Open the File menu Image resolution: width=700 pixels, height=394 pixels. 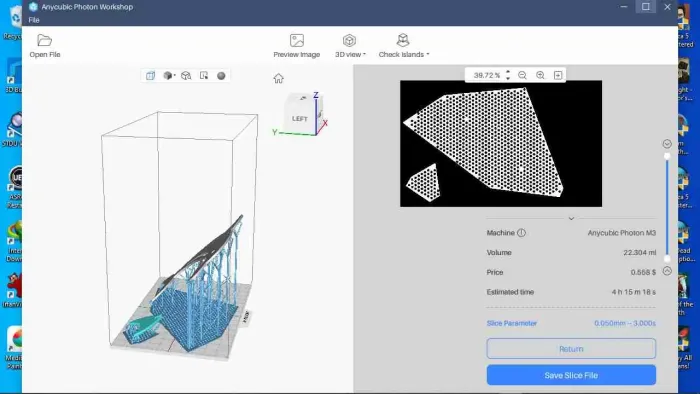34,20
